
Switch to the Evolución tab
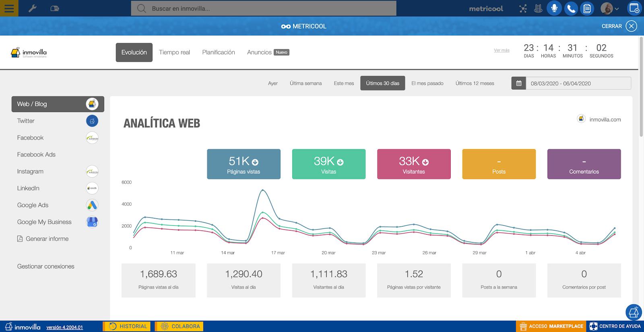point(134,52)
